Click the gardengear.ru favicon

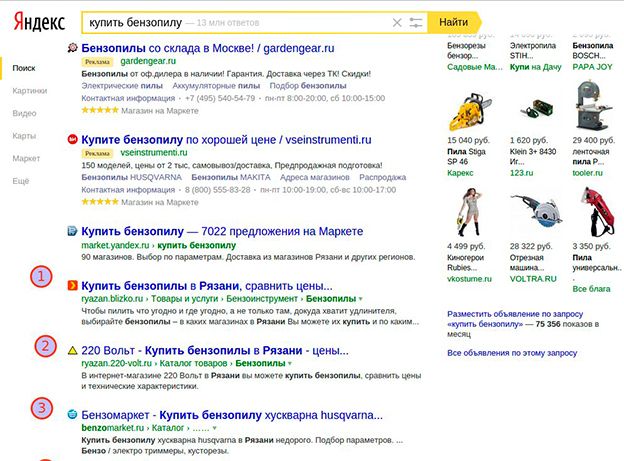[71, 47]
